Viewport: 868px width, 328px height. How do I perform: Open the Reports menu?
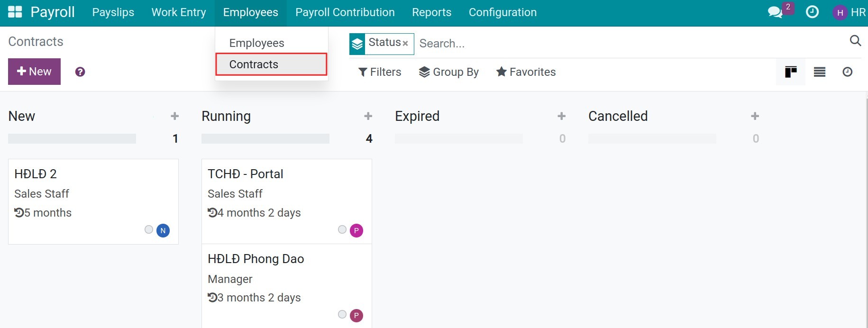[432, 12]
